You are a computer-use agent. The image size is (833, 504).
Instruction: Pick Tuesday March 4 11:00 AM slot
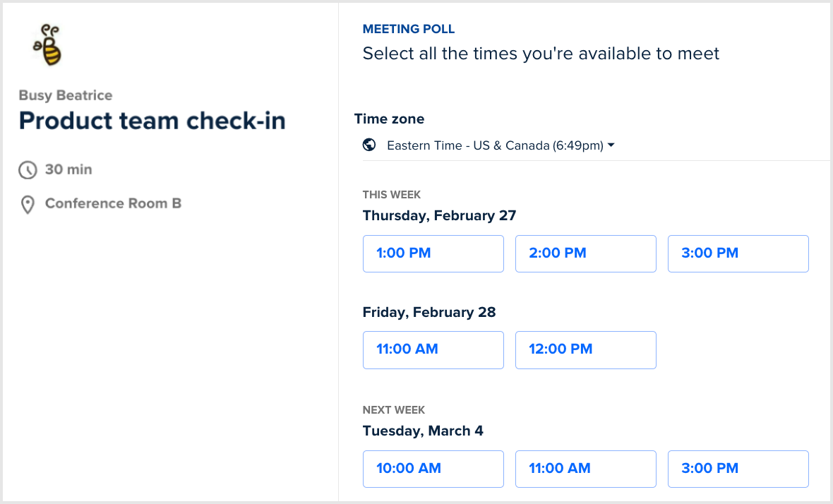[585, 469]
